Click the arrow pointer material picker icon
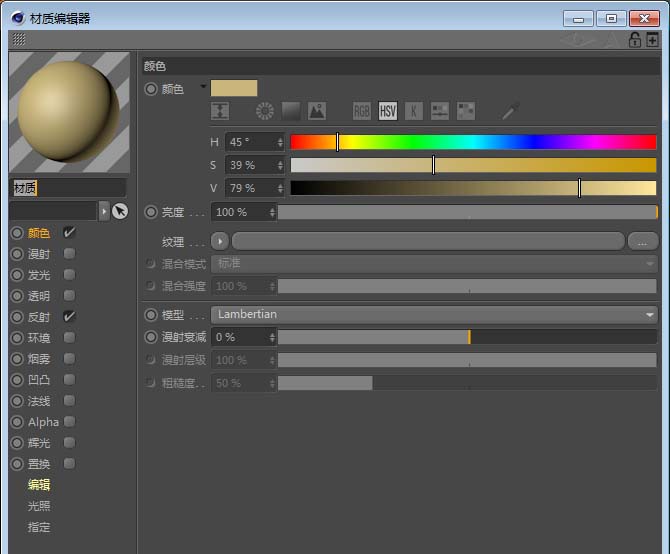670x554 pixels. point(120,211)
